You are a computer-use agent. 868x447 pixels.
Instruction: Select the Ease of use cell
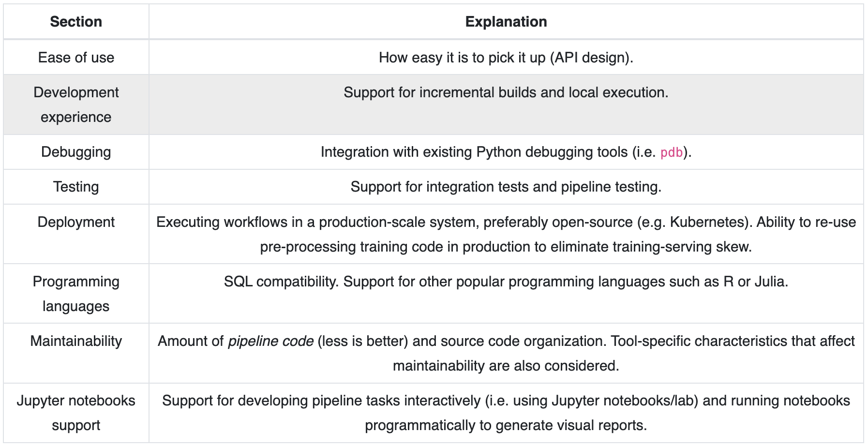76,58
